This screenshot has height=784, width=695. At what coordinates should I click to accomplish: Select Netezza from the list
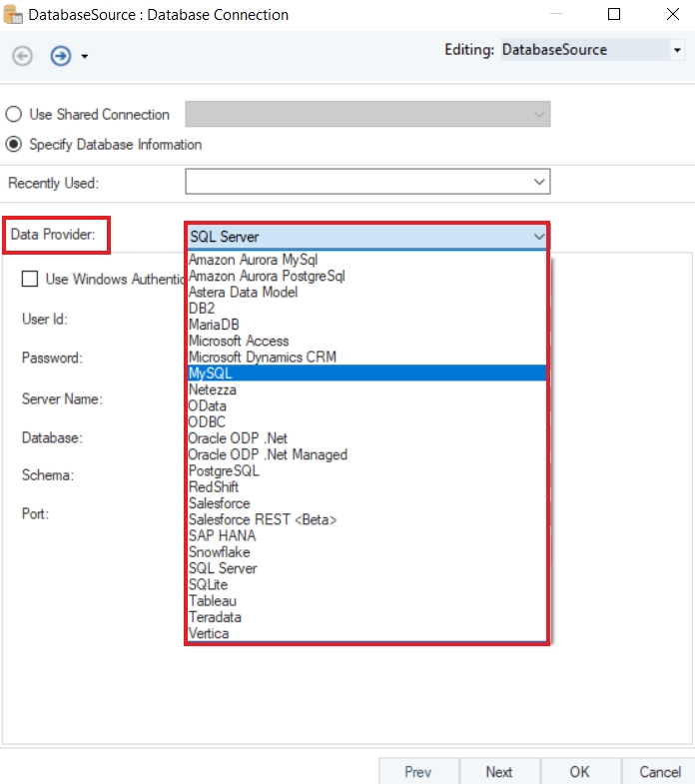(367, 390)
